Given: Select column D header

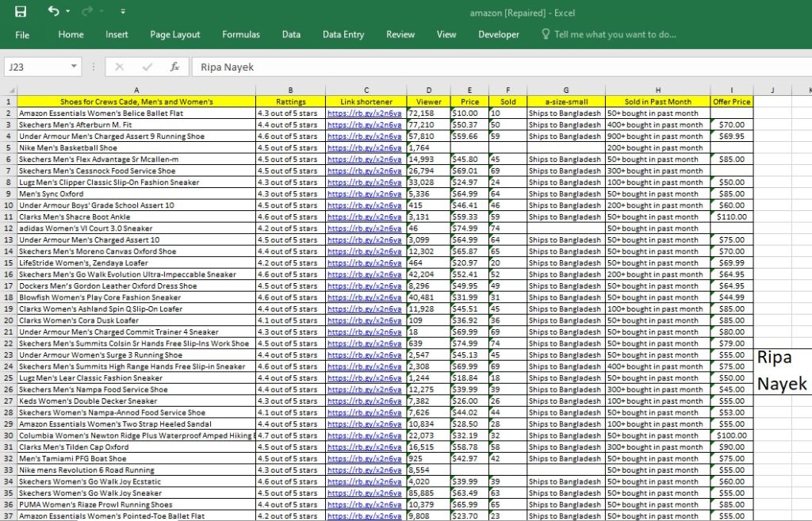Looking at the screenshot, I should click(429, 90).
